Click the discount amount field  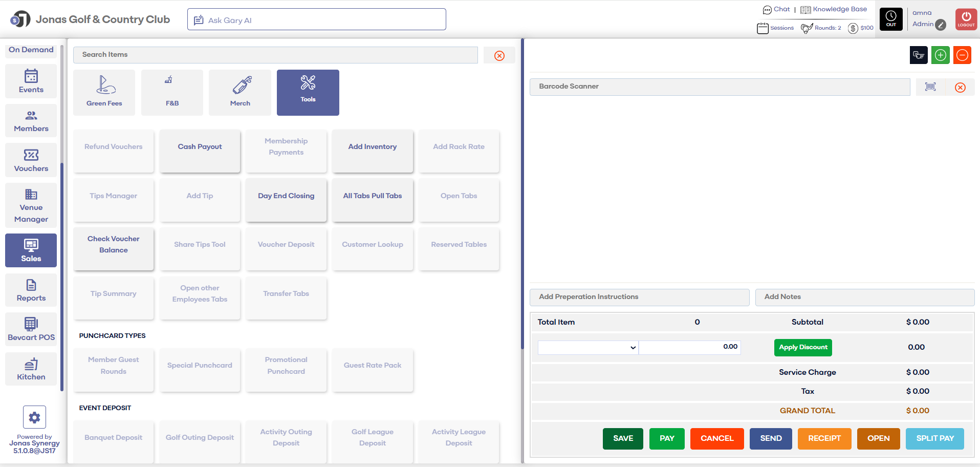click(x=689, y=347)
